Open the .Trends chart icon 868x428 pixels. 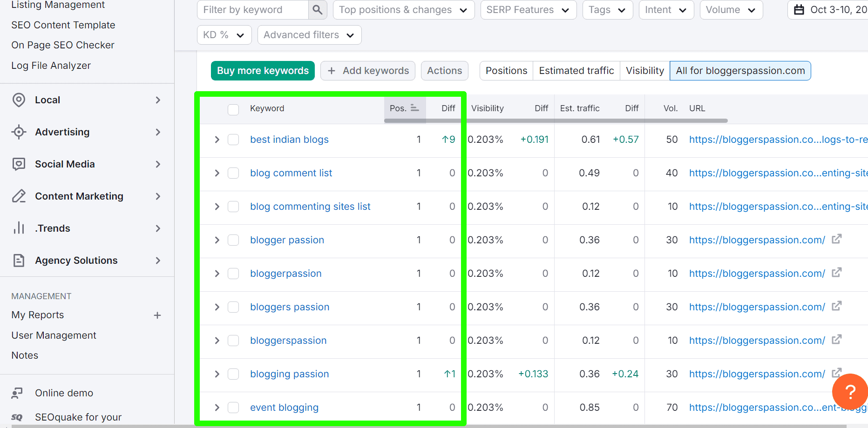pyautogui.click(x=19, y=228)
